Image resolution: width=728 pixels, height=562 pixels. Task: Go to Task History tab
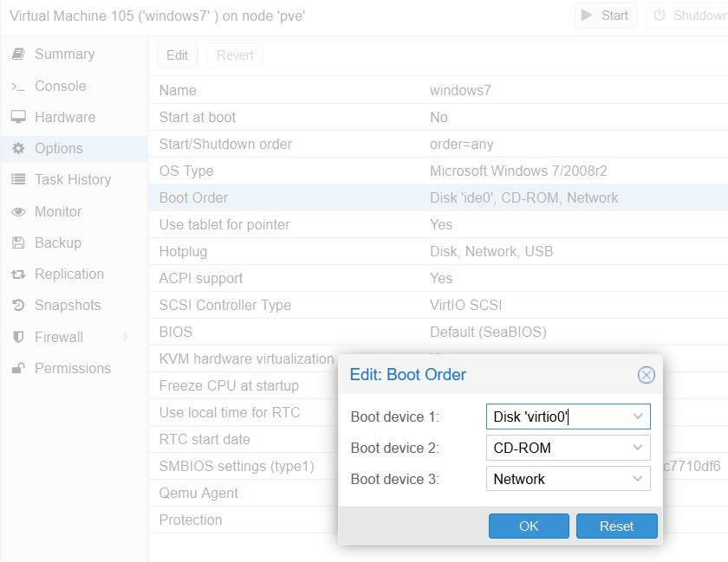click(74, 179)
